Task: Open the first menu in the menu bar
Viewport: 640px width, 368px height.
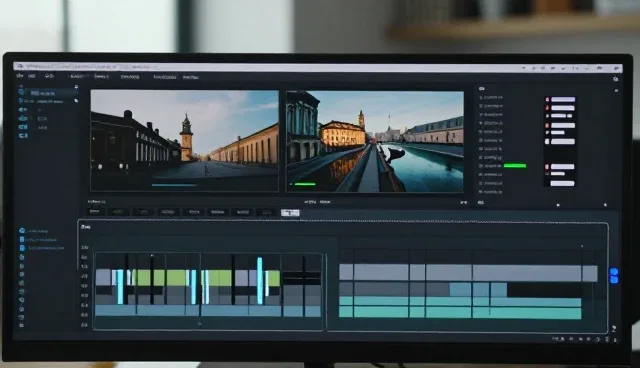Action: [20, 76]
